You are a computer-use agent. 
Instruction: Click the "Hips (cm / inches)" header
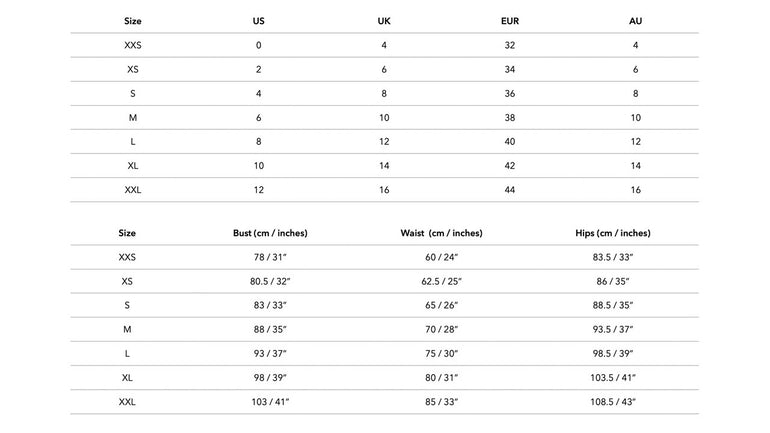tap(613, 233)
